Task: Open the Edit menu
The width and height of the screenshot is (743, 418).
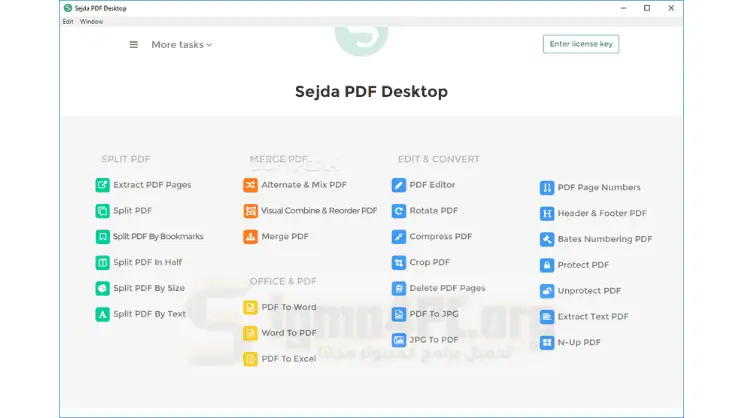Action: click(68, 21)
